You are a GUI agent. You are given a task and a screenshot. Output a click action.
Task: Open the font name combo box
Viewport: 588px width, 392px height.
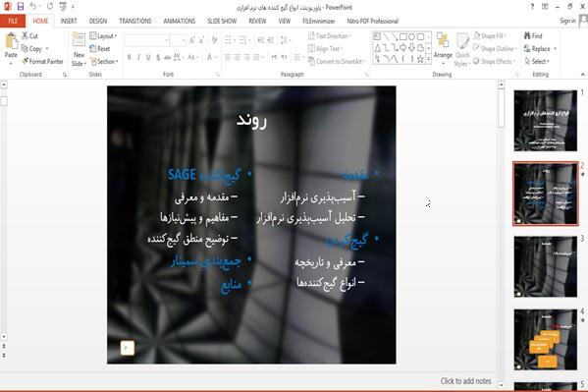click(x=146, y=40)
